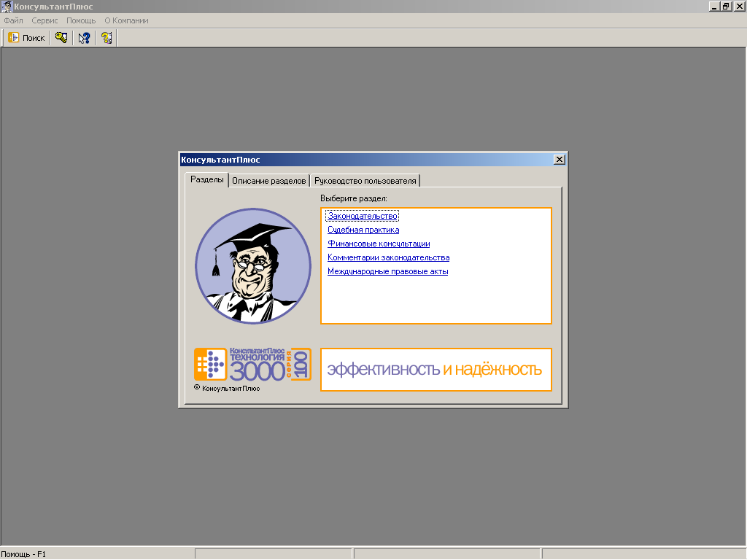
Task: Open the Руководство пользователя tab
Action: (365, 181)
